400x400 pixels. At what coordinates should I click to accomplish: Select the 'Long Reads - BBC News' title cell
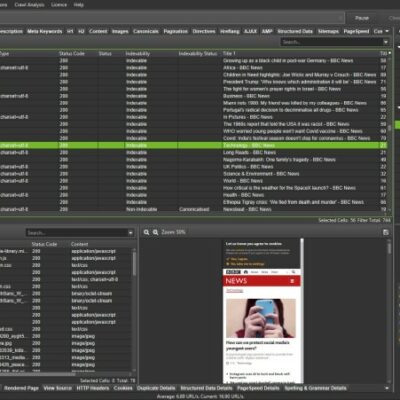249,153
